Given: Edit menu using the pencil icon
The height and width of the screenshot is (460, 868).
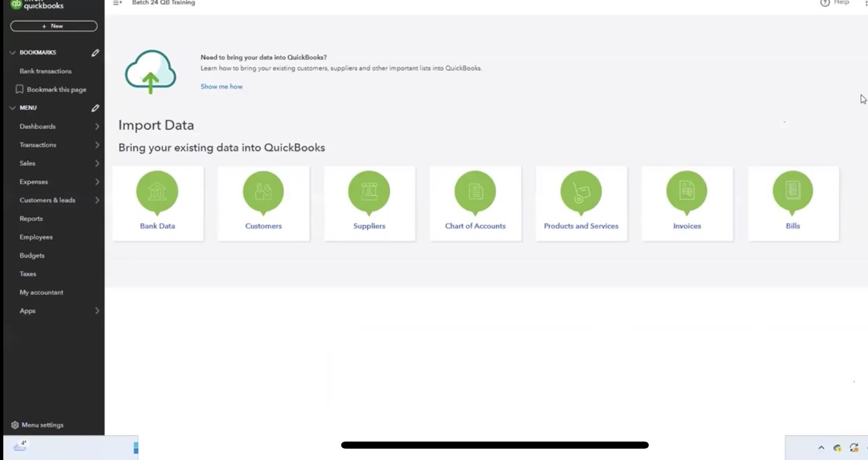Looking at the screenshot, I should 95,108.
